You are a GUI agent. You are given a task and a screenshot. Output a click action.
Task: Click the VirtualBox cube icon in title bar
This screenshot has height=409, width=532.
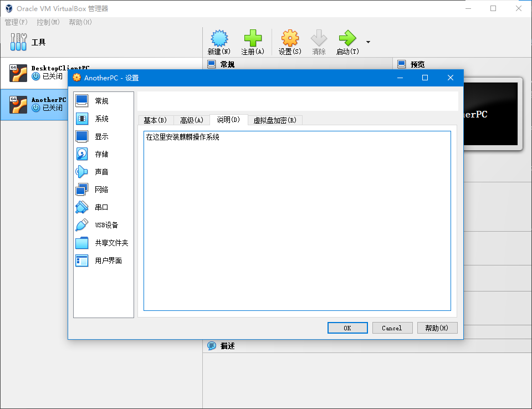click(x=9, y=8)
